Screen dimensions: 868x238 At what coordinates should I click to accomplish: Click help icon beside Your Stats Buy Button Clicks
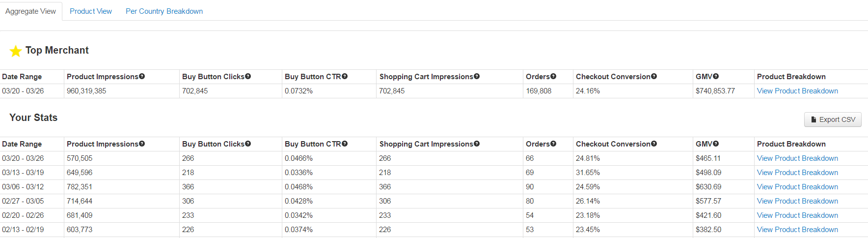(x=248, y=144)
